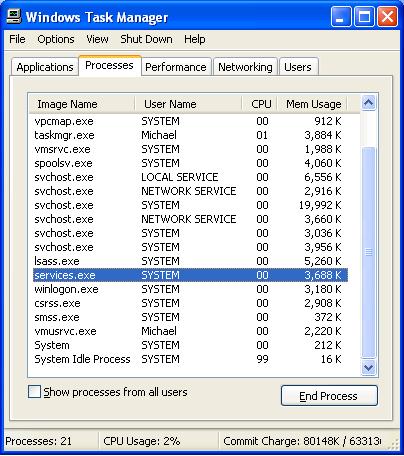
Task: Click Michael user name for taskmgr.exe
Action: [159, 135]
